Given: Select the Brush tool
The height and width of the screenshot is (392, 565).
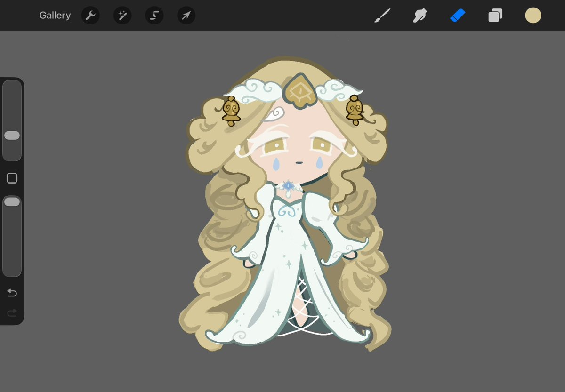Looking at the screenshot, I should coord(383,16).
